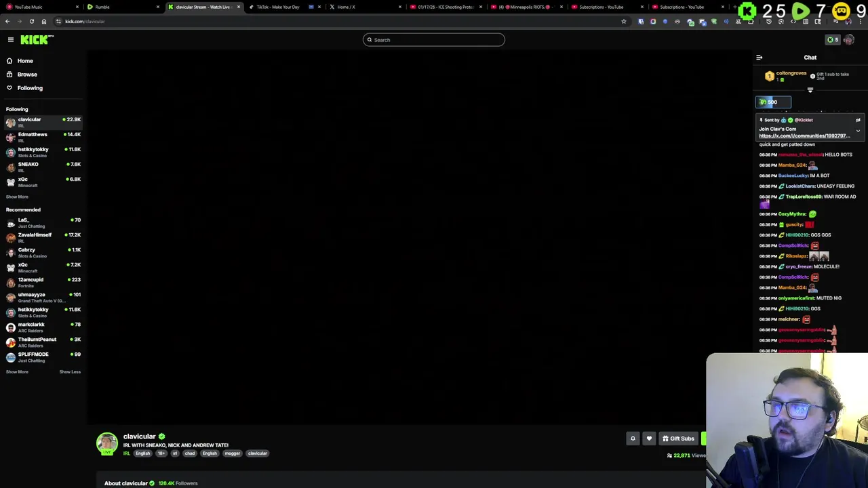Open Following in sidebar
The height and width of the screenshot is (488, 868).
[x=30, y=88]
